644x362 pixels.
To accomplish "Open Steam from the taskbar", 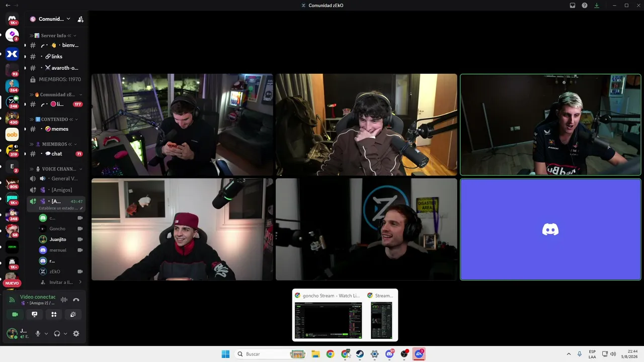I will click(x=360, y=354).
